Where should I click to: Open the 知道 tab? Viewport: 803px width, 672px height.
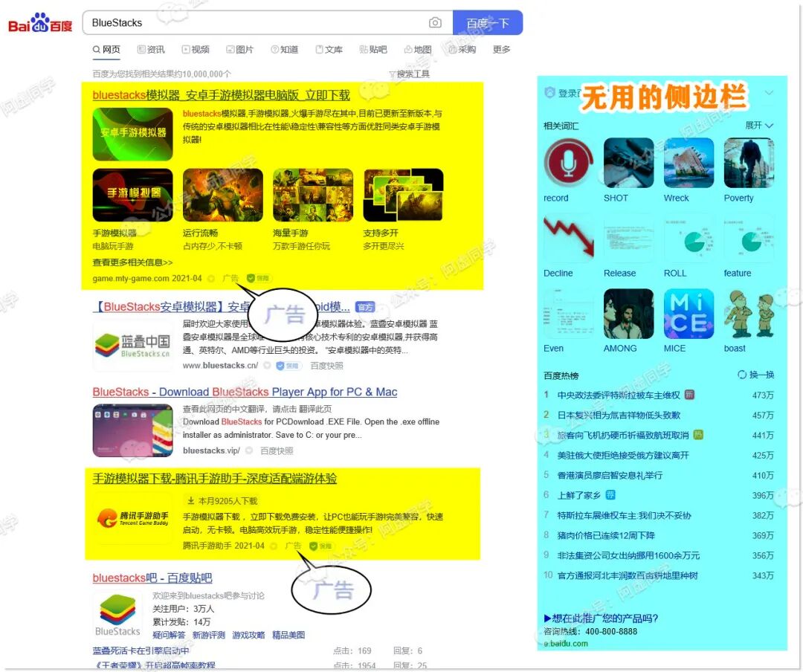pyautogui.click(x=284, y=49)
